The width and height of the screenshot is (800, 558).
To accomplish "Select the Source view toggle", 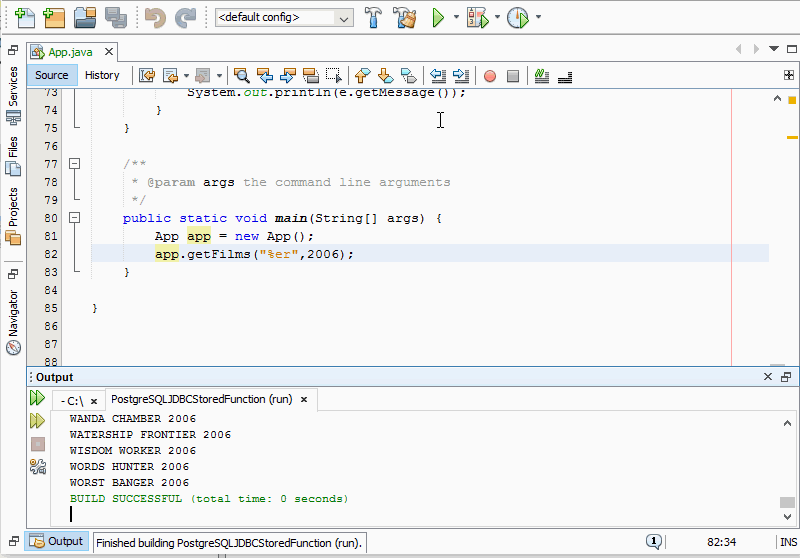I will click(52, 75).
